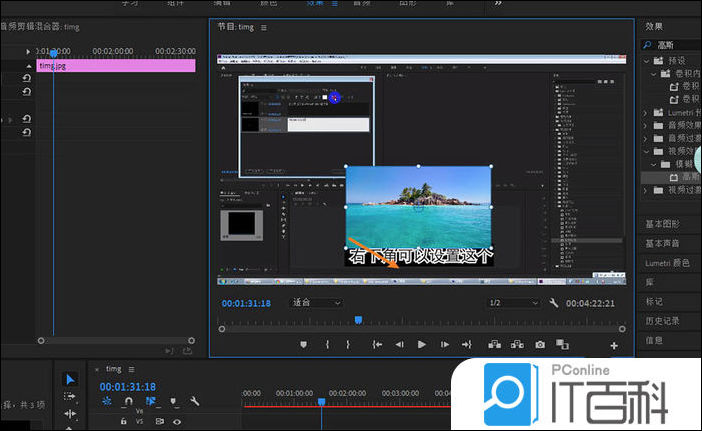The image size is (702, 431).
Task: Toggle Snap magnet in timeline
Action: pyautogui.click(x=129, y=402)
